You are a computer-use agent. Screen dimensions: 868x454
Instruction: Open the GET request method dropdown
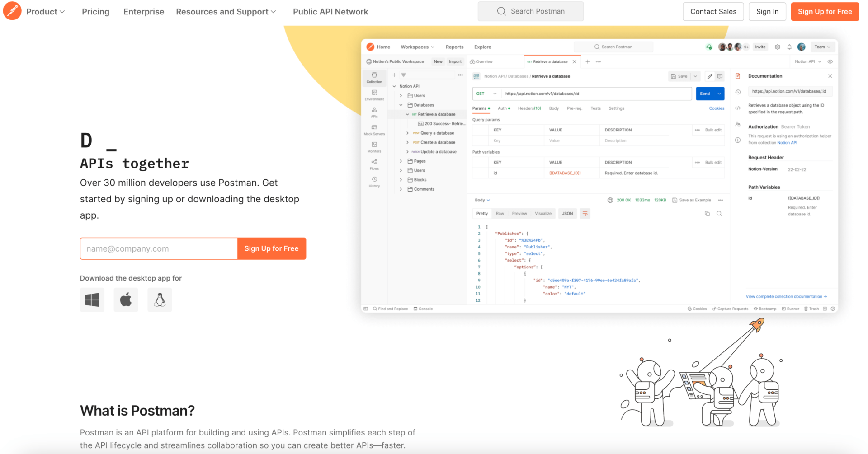click(x=486, y=94)
